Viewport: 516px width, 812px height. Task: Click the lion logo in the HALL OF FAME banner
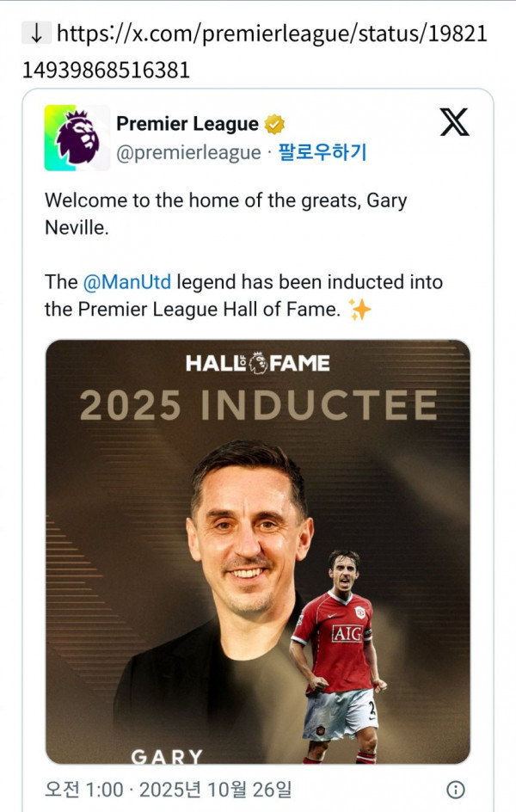(x=258, y=363)
